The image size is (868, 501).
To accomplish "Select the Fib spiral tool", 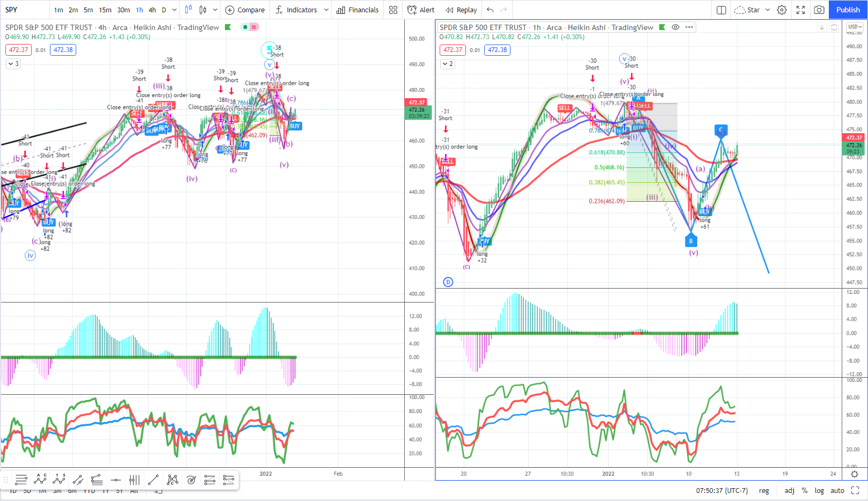I will coord(191,480).
